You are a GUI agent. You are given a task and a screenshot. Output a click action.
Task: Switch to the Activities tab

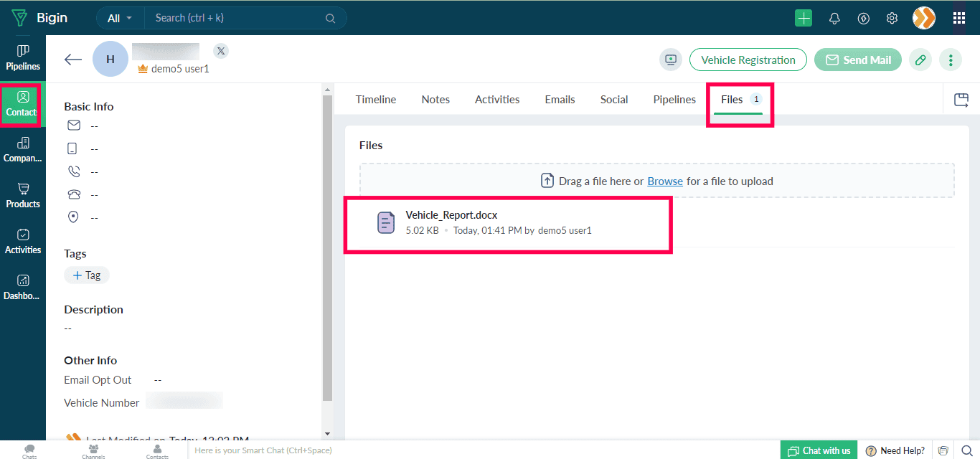click(x=497, y=100)
